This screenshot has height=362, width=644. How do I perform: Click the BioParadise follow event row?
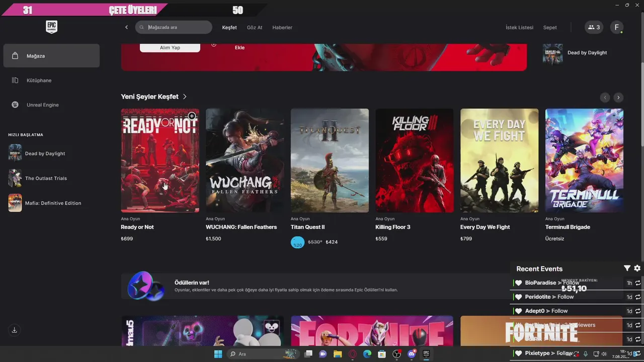pos(577,283)
